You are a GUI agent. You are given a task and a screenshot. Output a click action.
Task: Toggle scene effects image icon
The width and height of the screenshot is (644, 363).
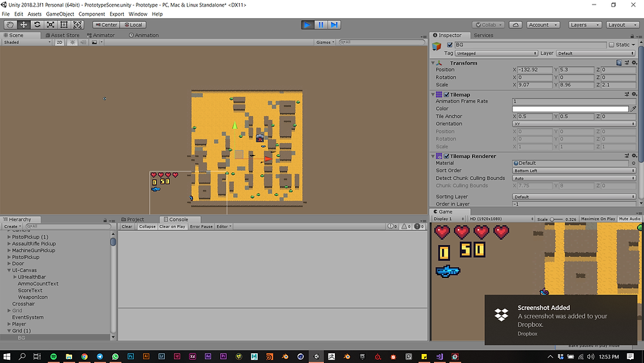click(95, 43)
